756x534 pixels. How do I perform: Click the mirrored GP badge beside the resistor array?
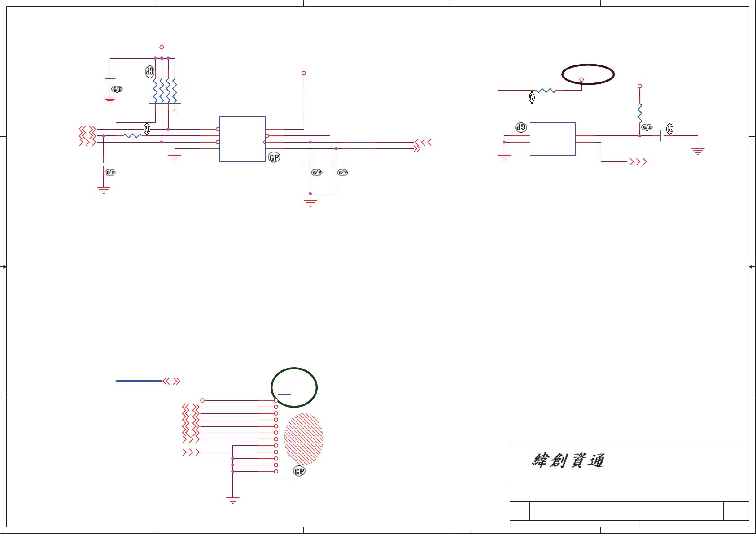pyautogui.click(x=149, y=71)
